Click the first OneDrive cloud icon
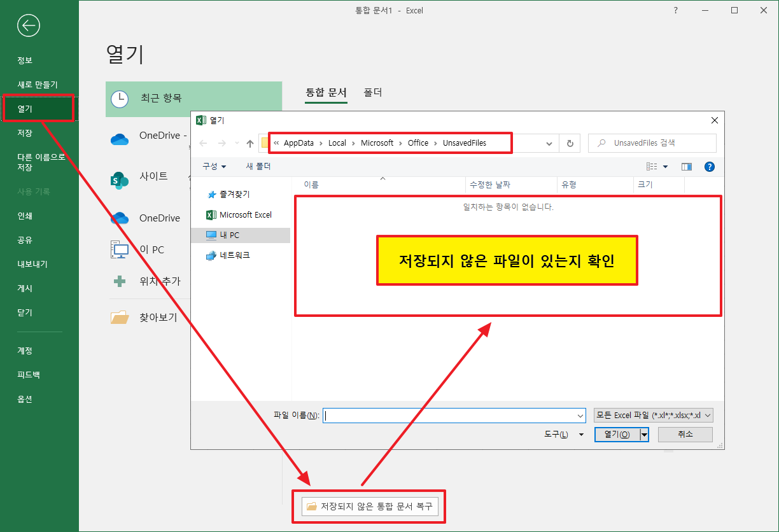This screenshot has width=779, height=532. (120, 139)
